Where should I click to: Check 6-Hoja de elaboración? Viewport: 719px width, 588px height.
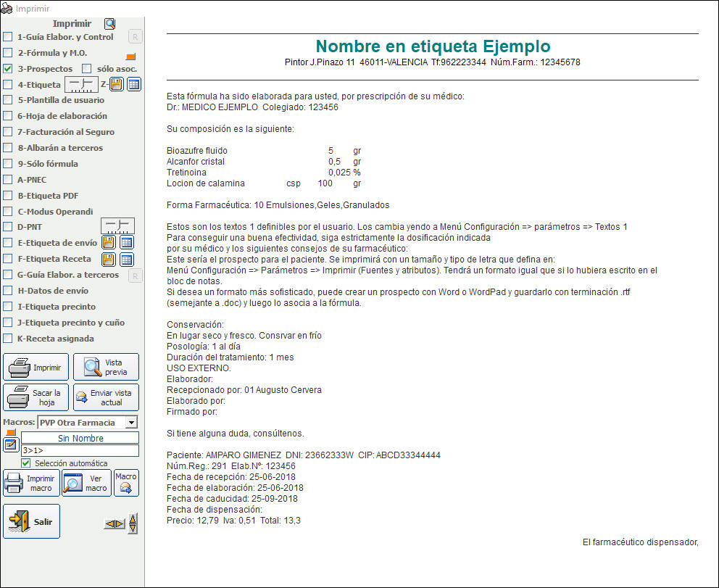8,116
